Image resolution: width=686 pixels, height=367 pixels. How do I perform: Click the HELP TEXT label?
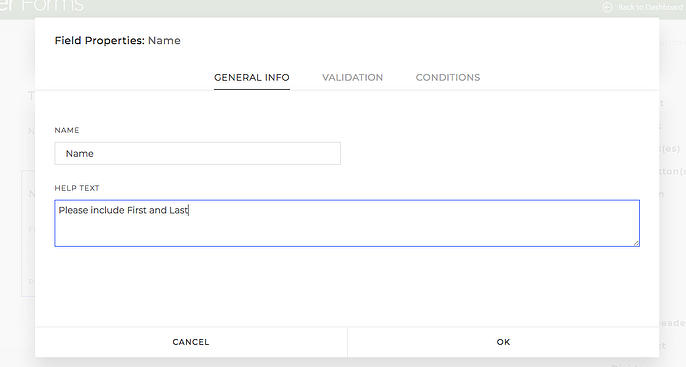[77, 188]
